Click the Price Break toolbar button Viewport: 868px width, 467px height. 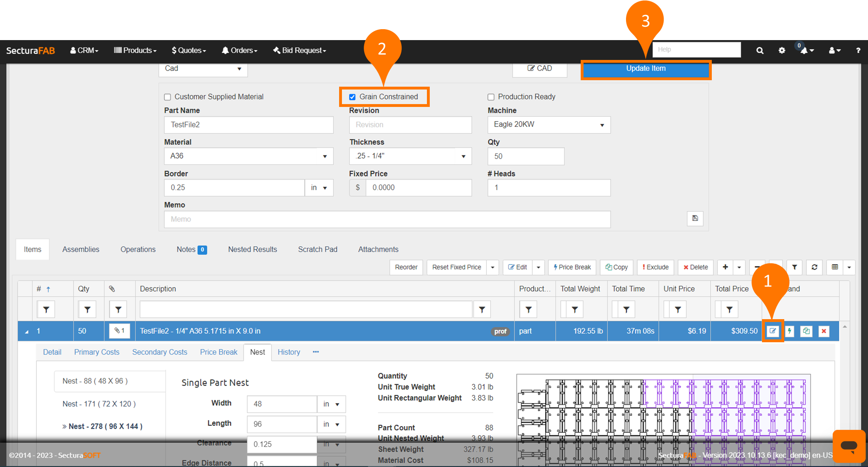pos(572,267)
